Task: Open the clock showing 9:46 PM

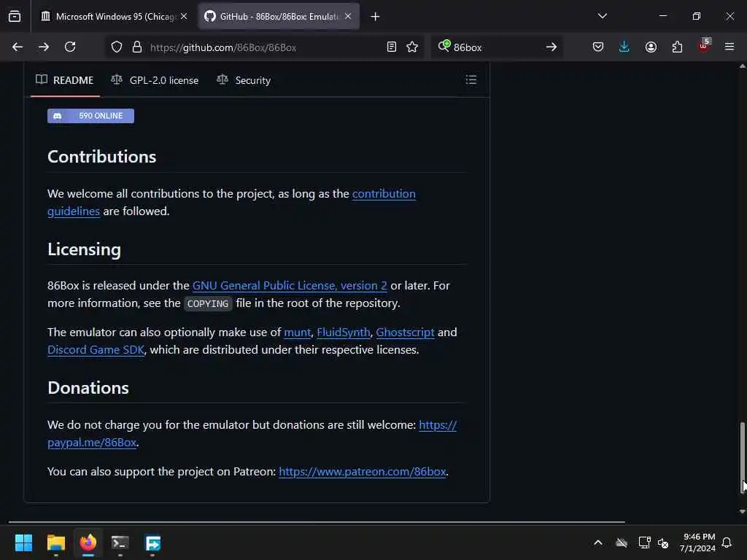Action: (x=697, y=542)
